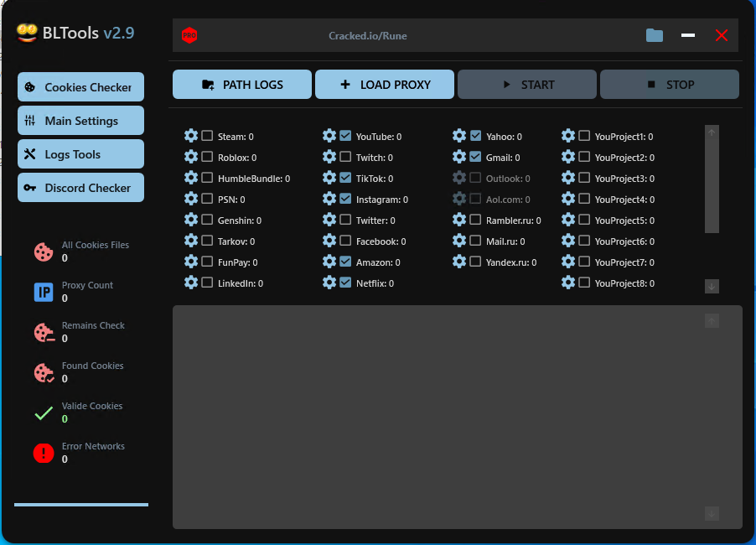The height and width of the screenshot is (545, 756).
Task: Click the PATH LOGS button
Action: (x=241, y=84)
